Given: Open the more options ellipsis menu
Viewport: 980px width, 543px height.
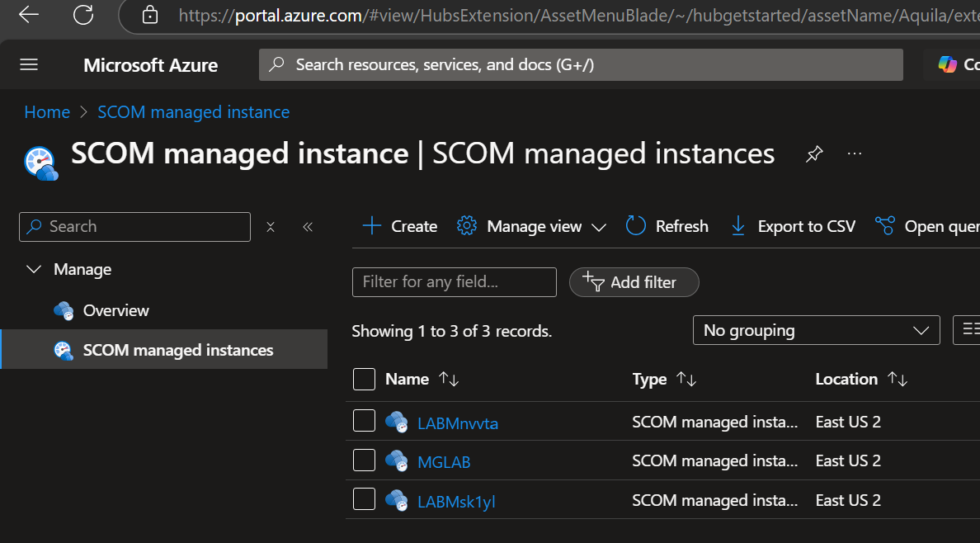Looking at the screenshot, I should tap(855, 153).
